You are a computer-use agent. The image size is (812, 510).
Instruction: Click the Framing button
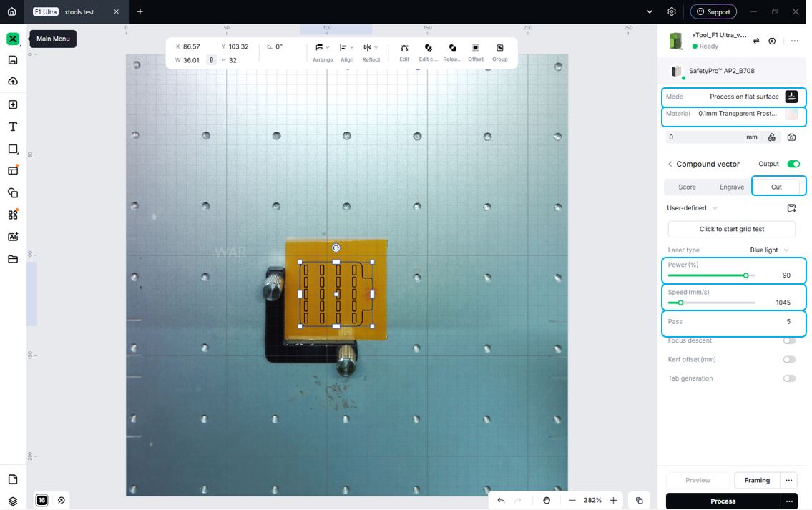(x=757, y=480)
